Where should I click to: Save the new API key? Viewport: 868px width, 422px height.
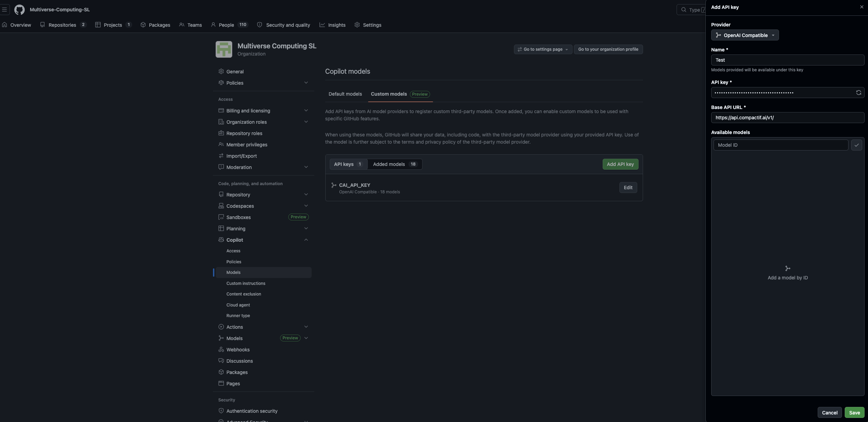coord(854,413)
